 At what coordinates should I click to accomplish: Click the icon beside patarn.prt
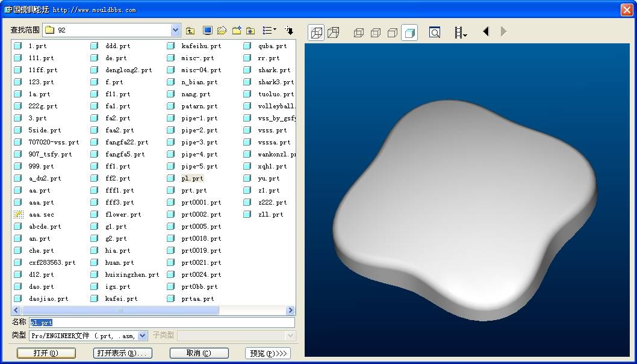tap(170, 106)
